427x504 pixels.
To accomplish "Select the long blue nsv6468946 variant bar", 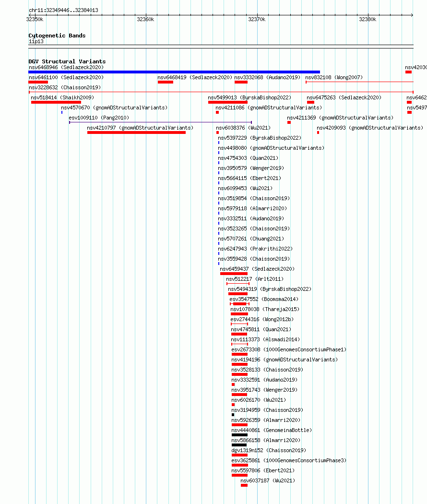I will pyautogui.click(x=174, y=72).
